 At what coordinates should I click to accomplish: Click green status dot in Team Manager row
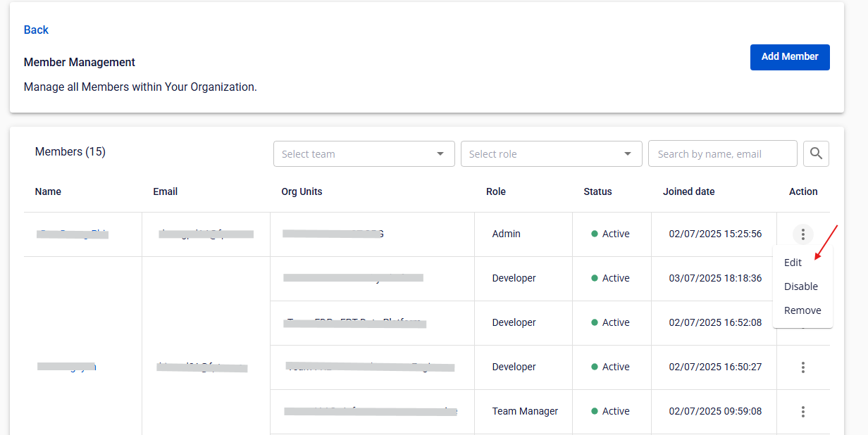595,411
